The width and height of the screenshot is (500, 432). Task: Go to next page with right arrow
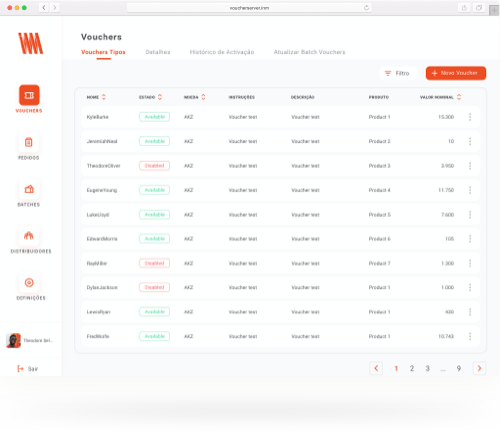tap(479, 368)
